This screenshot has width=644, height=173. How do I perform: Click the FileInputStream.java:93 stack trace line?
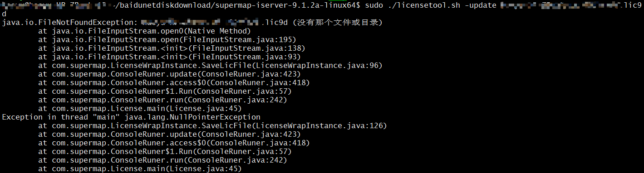pos(169,57)
